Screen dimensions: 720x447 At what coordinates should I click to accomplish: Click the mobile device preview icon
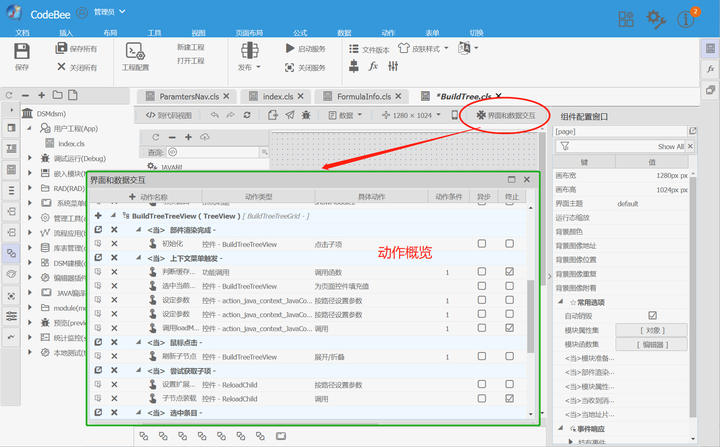[x=455, y=115]
